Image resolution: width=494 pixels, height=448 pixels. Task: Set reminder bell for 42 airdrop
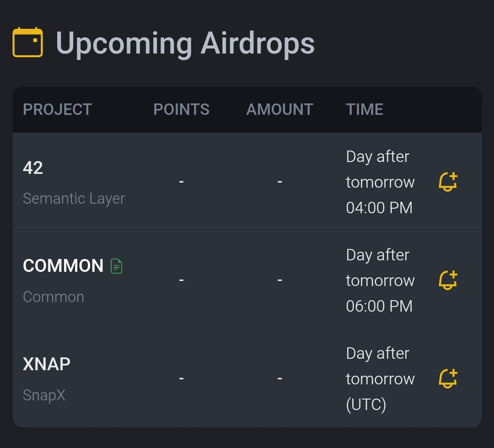(448, 182)
